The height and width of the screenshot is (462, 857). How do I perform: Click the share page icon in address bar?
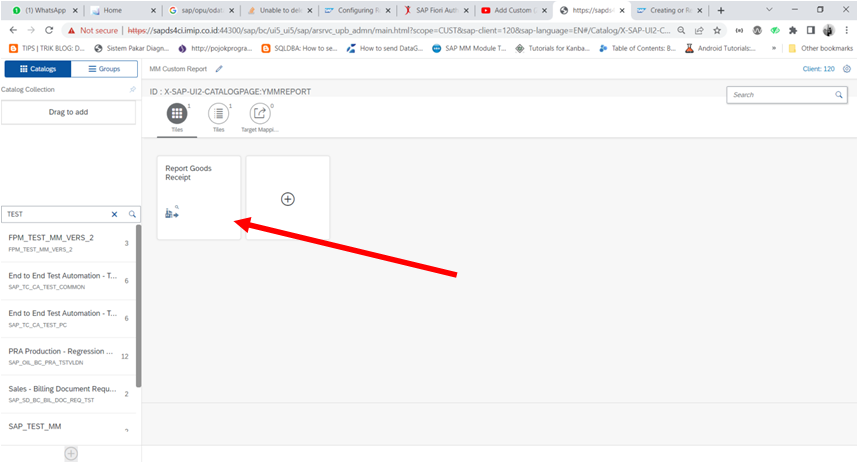(699, 31)
